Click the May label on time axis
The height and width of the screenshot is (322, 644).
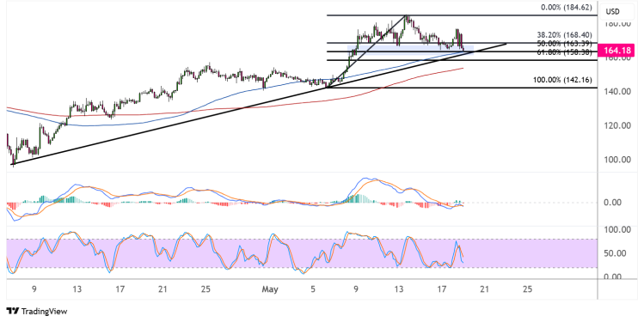point(270,289)
